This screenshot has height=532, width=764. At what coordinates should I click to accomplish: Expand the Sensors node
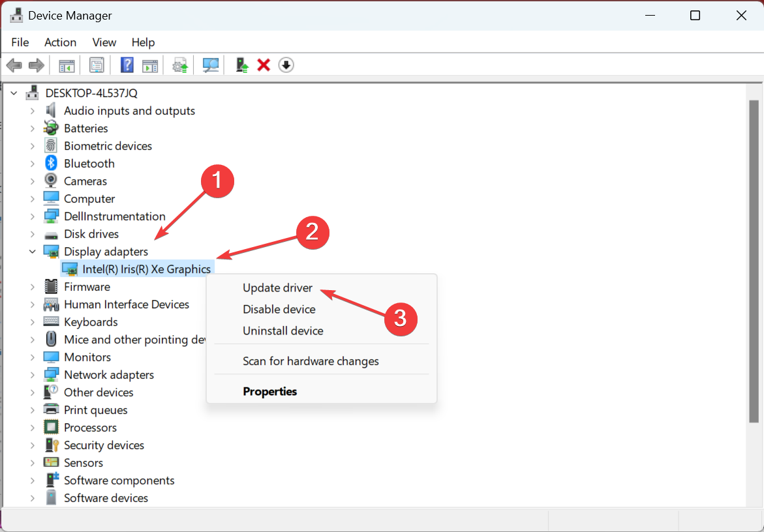pyautogui.click(x=32, y=463)
